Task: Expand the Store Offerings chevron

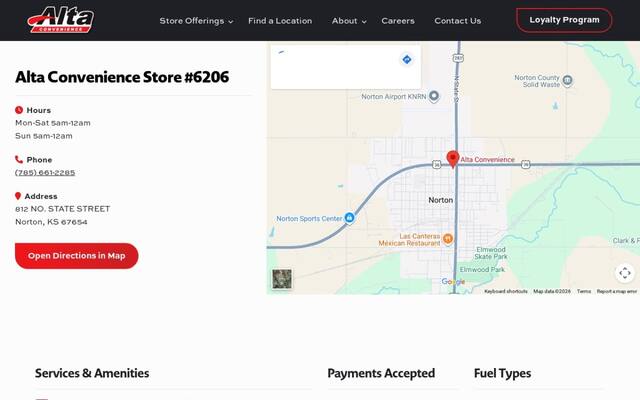Action: coord(231,22)
